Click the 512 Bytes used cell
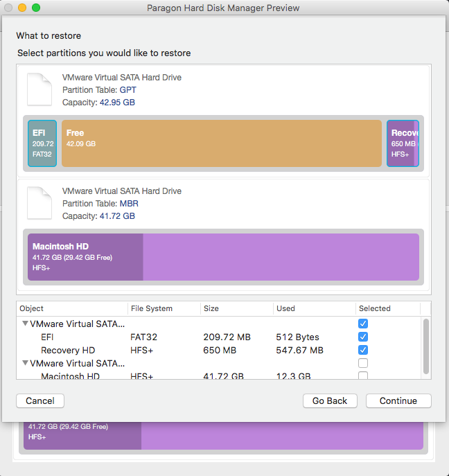Screen dimensions: 449x476 coord(297,337)
